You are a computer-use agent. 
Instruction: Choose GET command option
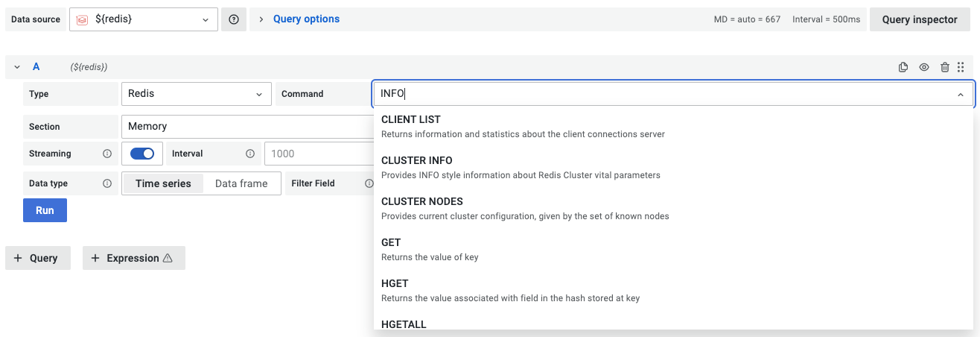(673, 250)
